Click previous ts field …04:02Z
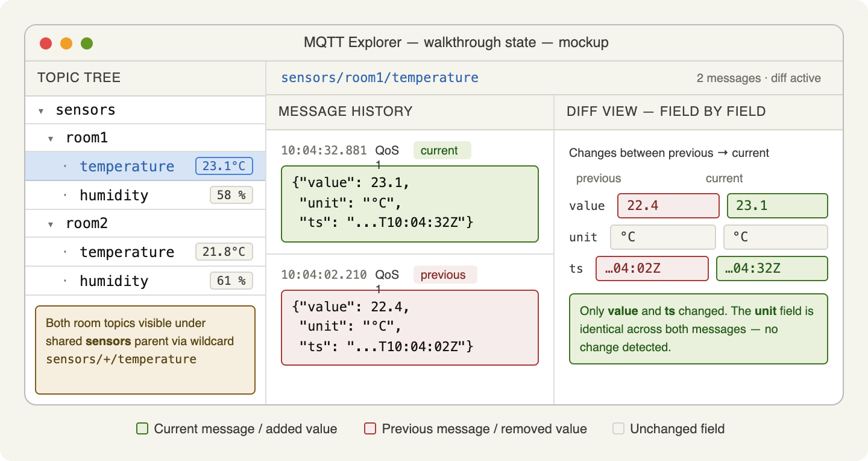The image size is (868, 461). 652,269
